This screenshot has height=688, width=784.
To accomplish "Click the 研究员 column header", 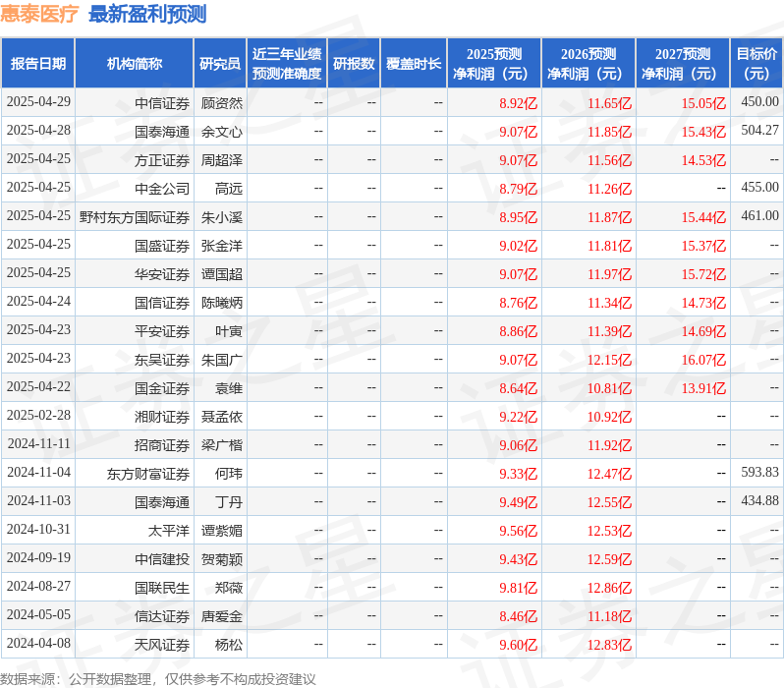I will click(220, 64).
